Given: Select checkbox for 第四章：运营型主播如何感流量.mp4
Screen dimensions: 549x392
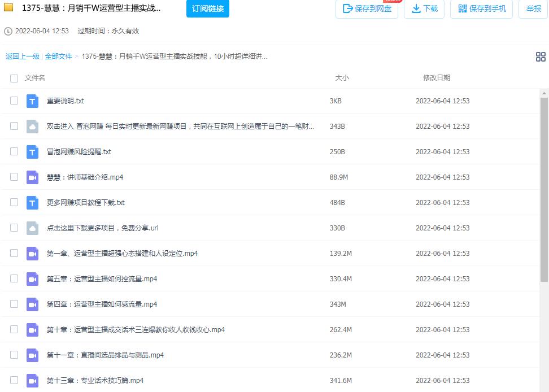Looking at the screenshot, I should tap(14, 304).
